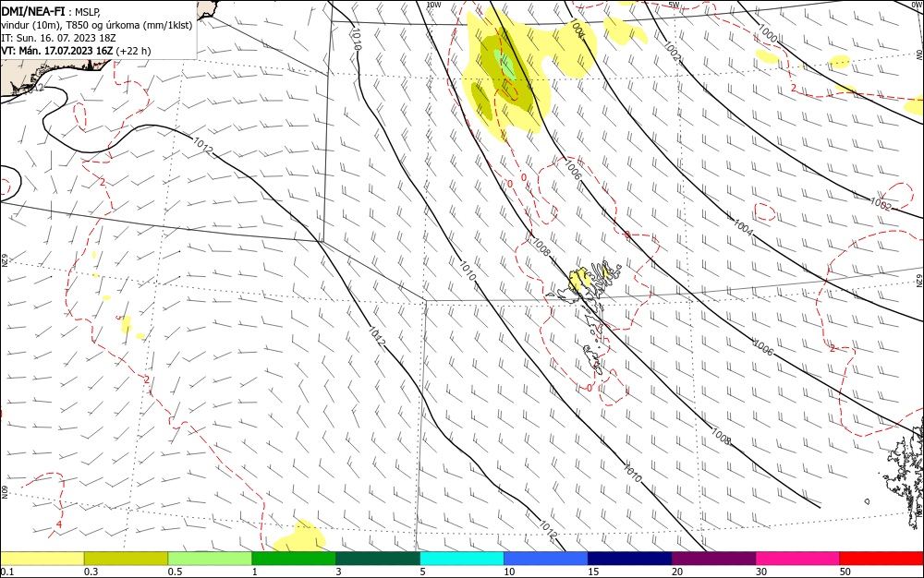This screenshot has height=578, width=924.
Task: Select the green 1 mm legend swatch
Action: click(x=294, y=559)
